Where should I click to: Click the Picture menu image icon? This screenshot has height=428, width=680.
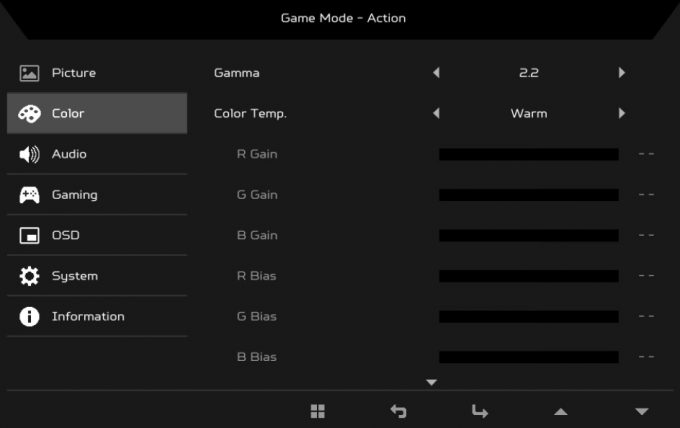click(x=29, y=73)
